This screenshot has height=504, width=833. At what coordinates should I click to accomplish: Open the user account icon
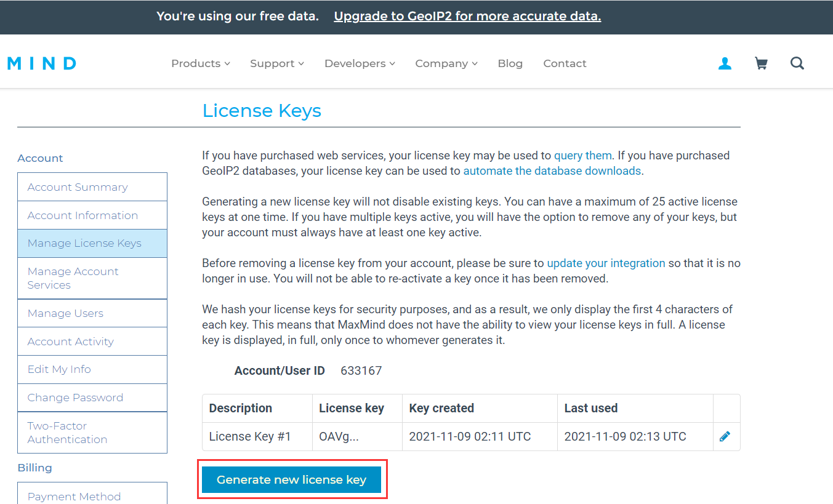pos(725,63)
